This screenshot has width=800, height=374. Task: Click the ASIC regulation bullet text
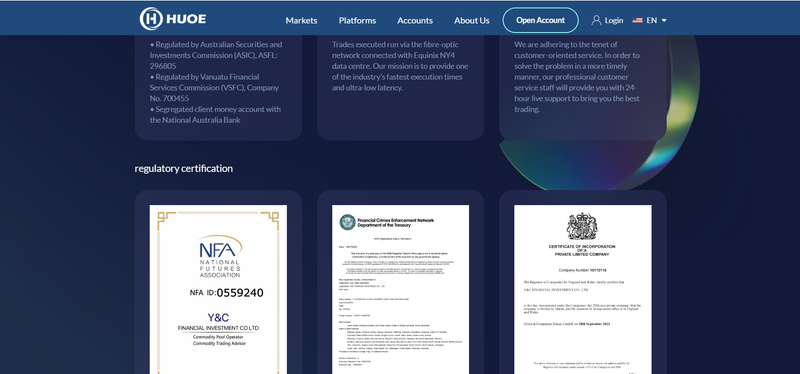pos(216,55)
